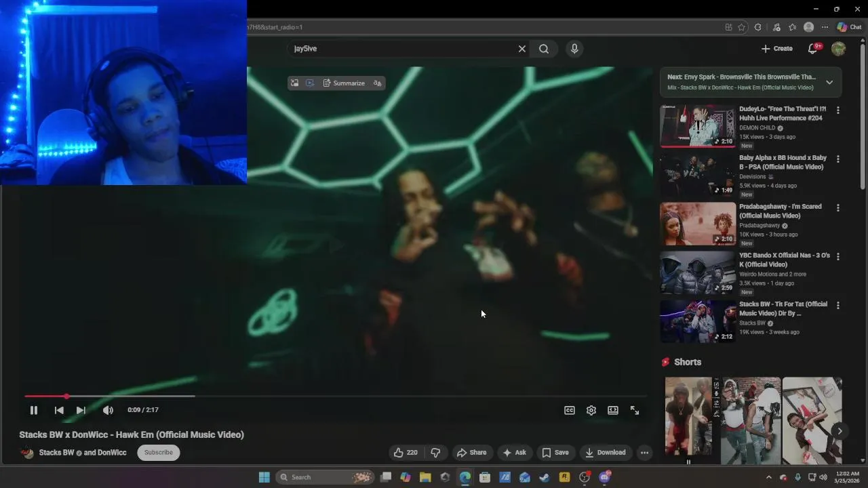Viewport: 868px width, 488px height.
Task: Skip to the previous video in the player
Action: coord(59,410)
